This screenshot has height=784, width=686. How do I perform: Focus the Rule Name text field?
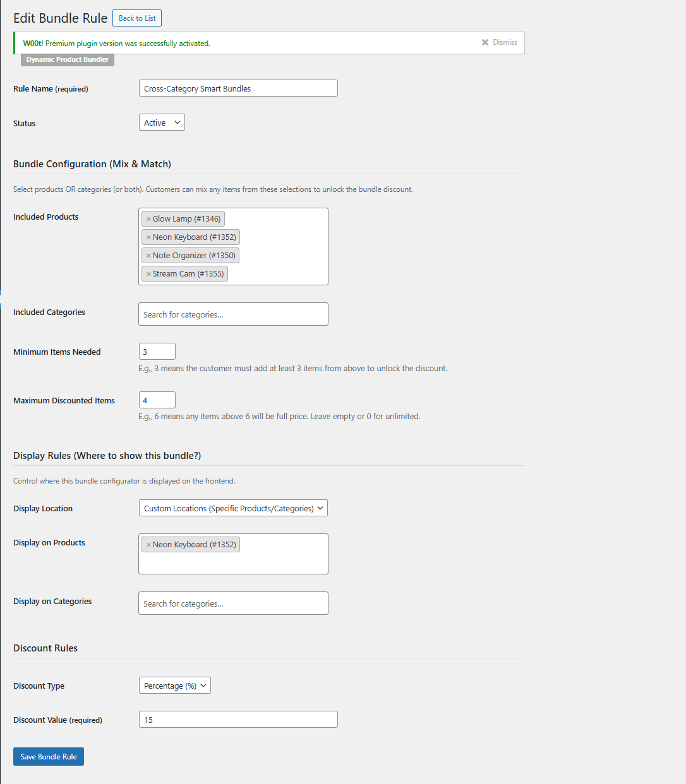tap(238, 88)
